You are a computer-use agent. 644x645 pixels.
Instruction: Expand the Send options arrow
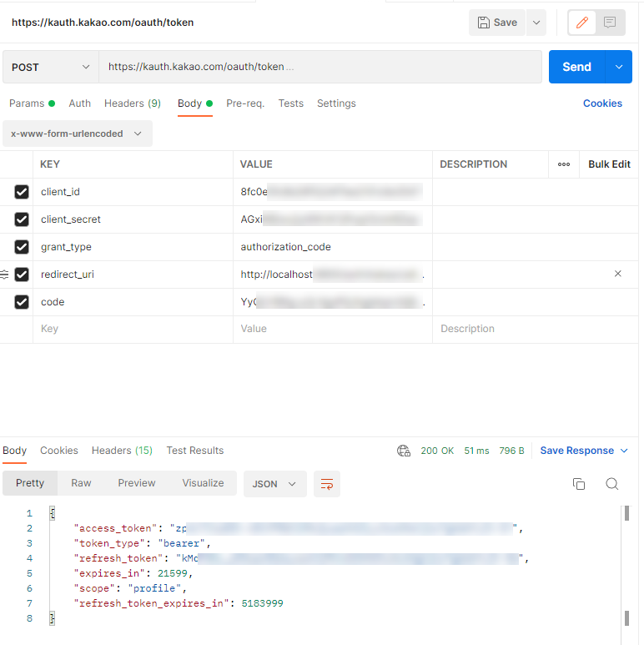tap(619, 67)
